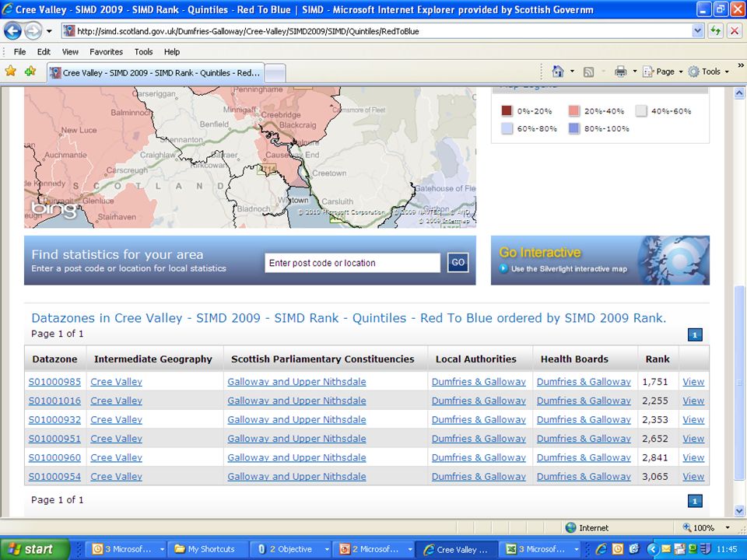Click the 0%-20% dark red legend swatch
The image size is (747, 560).
tap(507, 111)
